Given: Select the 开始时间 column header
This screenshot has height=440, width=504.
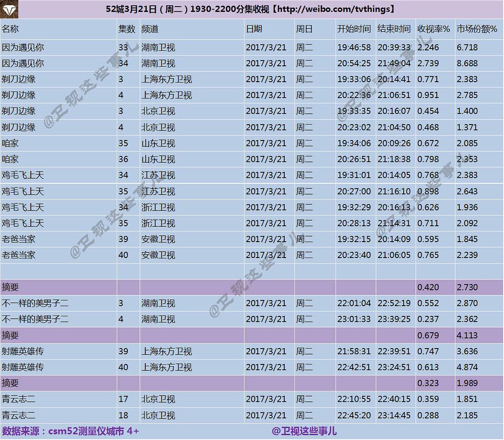Looking at the screenshot, I should tap(354, 29).
